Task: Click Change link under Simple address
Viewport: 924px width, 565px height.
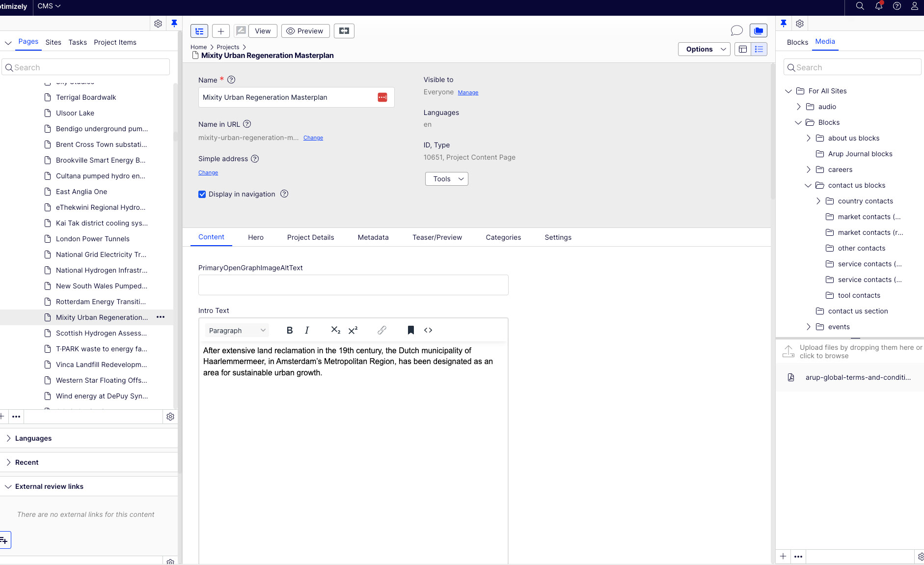Action: point(208,173)
